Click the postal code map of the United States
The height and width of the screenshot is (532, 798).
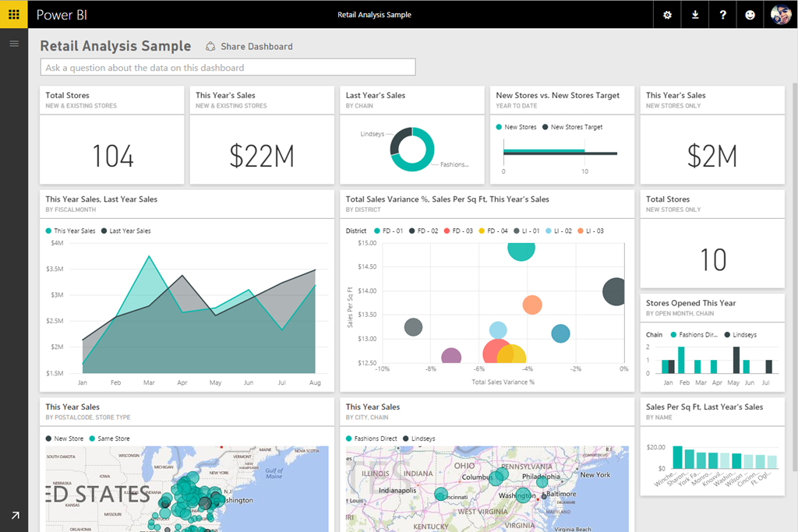tap(187, 488)
